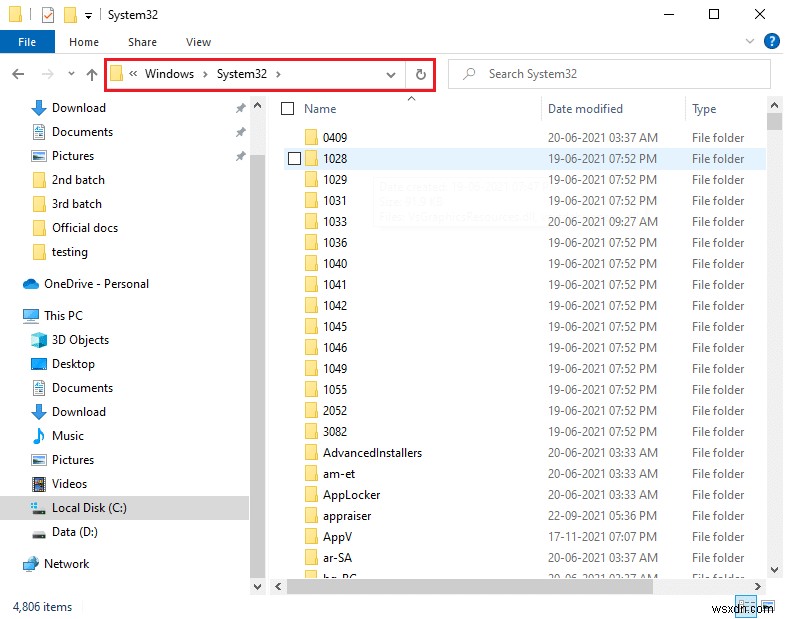This screenshot has width=785, height=619.
Task: Click the Windows breadcrumb in address bar
Action: 169,74
